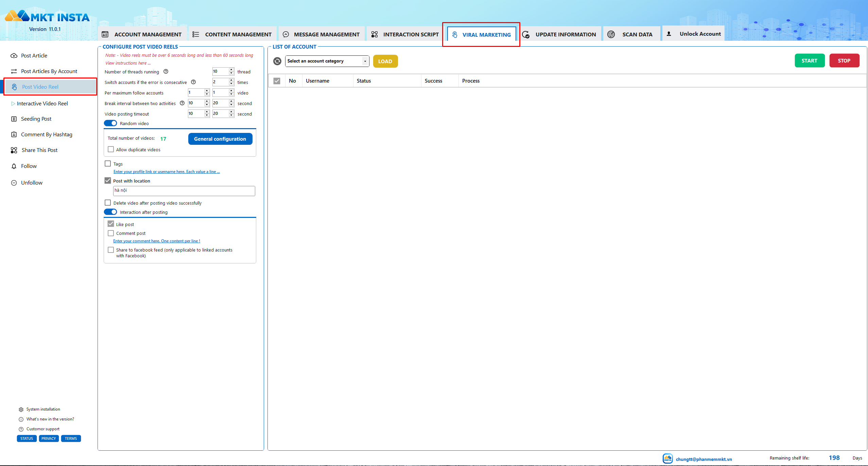Screen dimensions: 868x466
Task: Click the Follow bell icon
Action: pyautogui.click(x=14, y=166)
